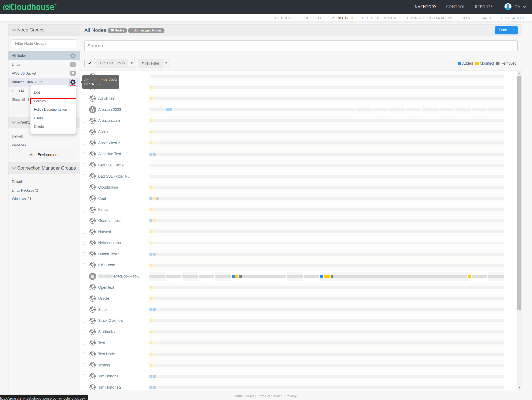Click the MacBook-Pro Apple node icon

93,276
